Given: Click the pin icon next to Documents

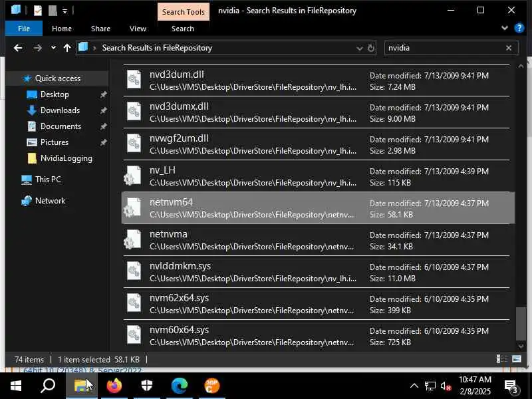Looking at the screenshot, I should point(104,126).
